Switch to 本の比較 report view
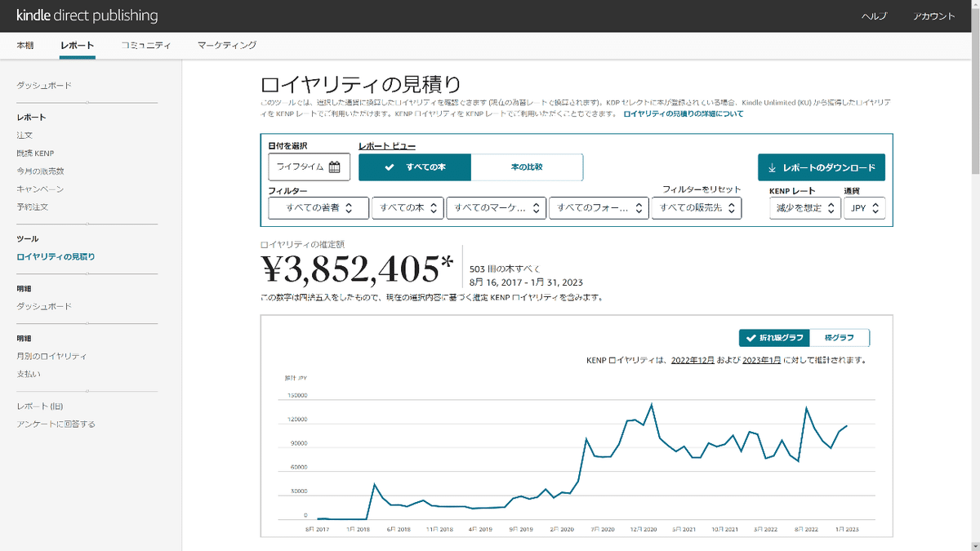This screenshot has width=980, height=551. [527, 167]
